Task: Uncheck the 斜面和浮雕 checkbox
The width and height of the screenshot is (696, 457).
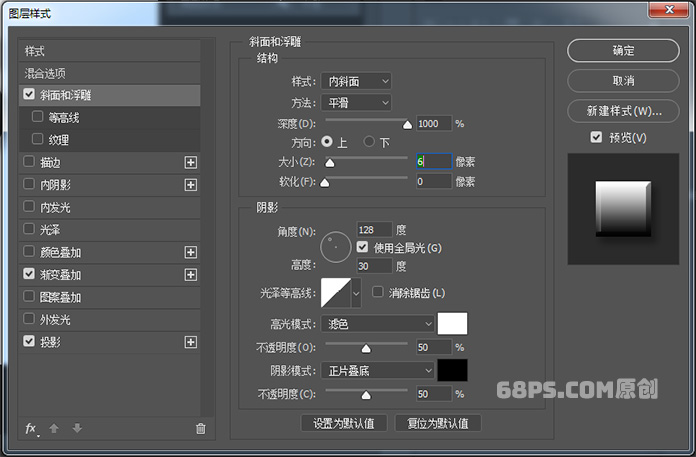Action: point(29,94)
